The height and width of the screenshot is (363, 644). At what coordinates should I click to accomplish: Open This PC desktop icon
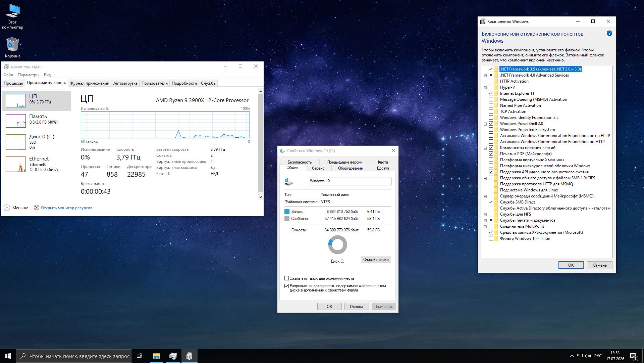click(x=12, y=16)
